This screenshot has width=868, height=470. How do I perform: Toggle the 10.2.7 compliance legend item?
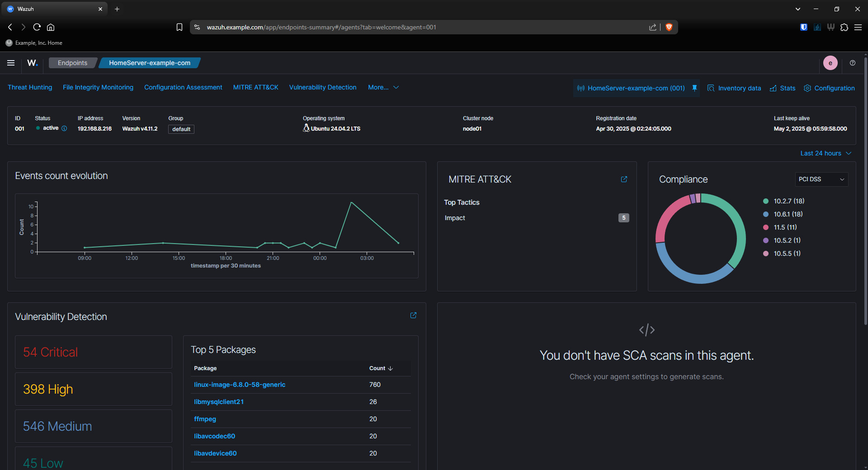tap(788, 201)
